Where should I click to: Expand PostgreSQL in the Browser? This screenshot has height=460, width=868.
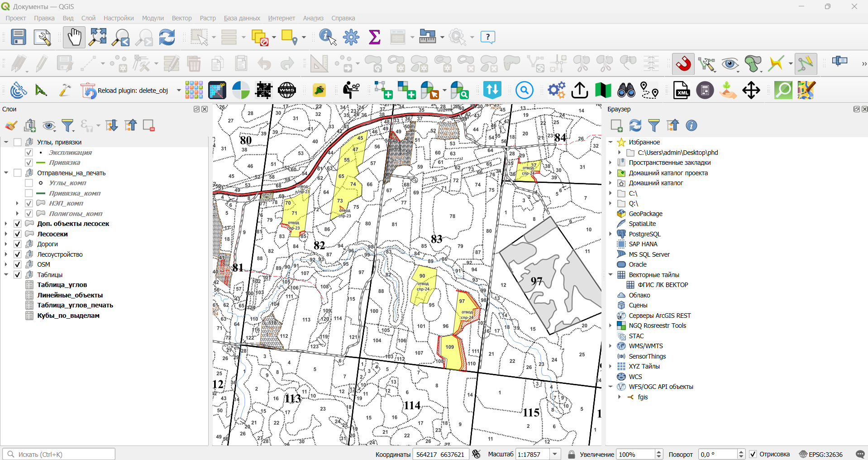click(x=610, y=234)
